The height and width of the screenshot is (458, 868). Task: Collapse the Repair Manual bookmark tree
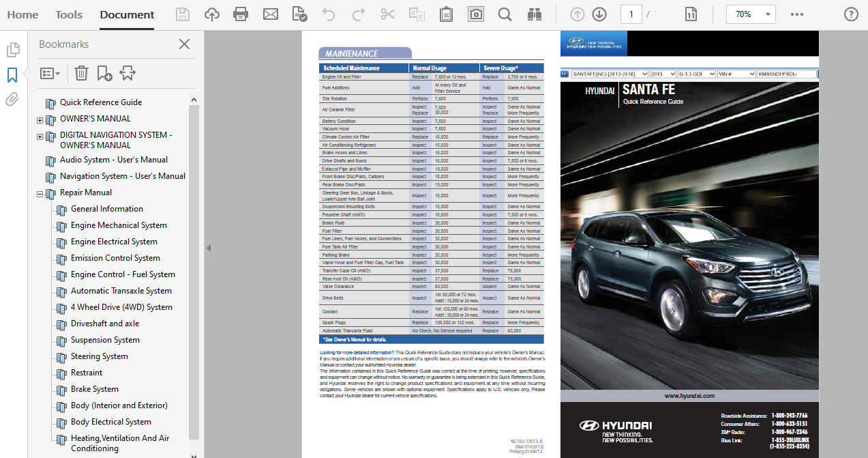point(40,194)
